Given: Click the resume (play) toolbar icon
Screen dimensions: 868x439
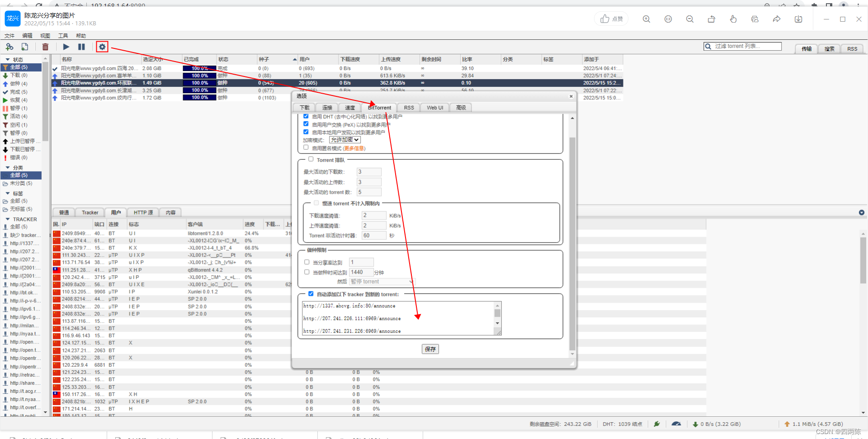Looking at the screenshot, I should pos(66,47).
